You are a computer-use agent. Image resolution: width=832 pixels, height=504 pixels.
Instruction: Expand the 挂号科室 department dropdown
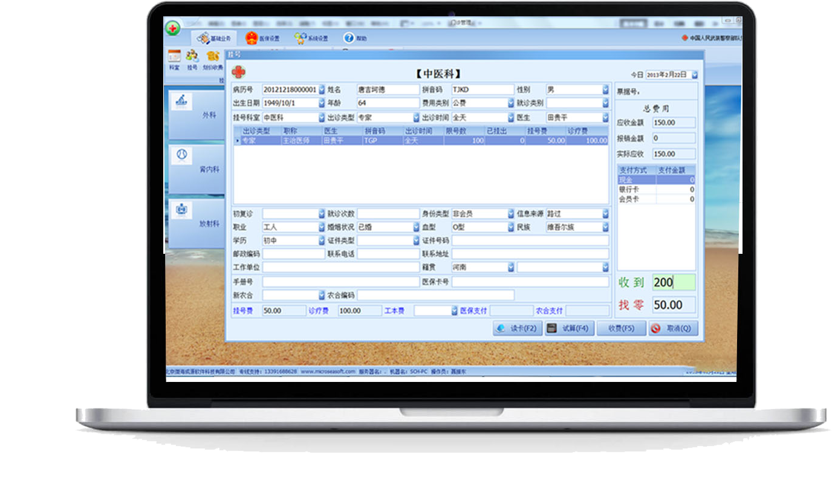321,118
